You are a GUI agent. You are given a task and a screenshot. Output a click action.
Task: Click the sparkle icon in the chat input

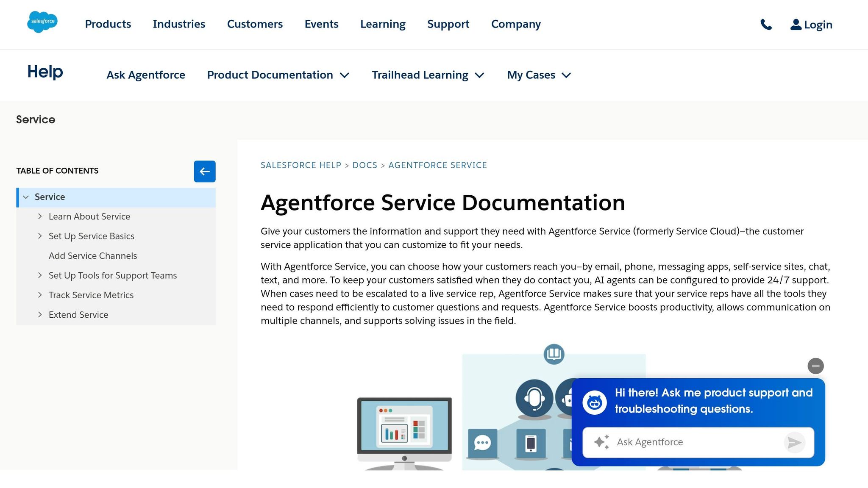tap(601, 442)
